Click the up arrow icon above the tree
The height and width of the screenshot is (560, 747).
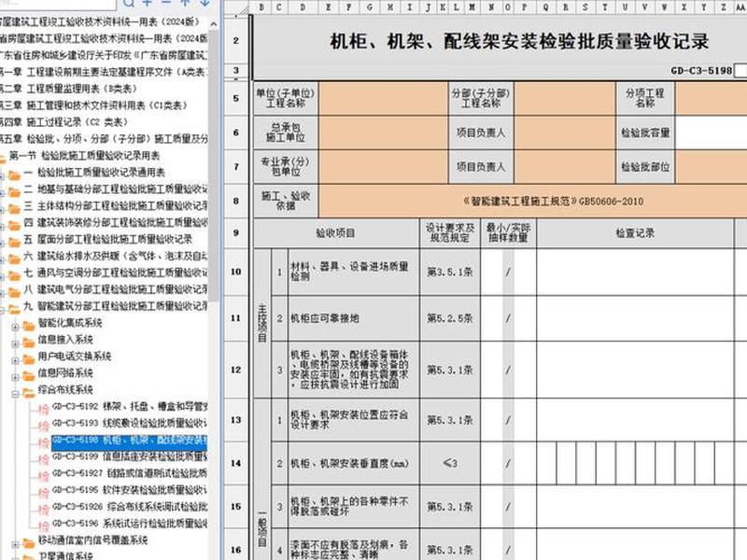185,3
